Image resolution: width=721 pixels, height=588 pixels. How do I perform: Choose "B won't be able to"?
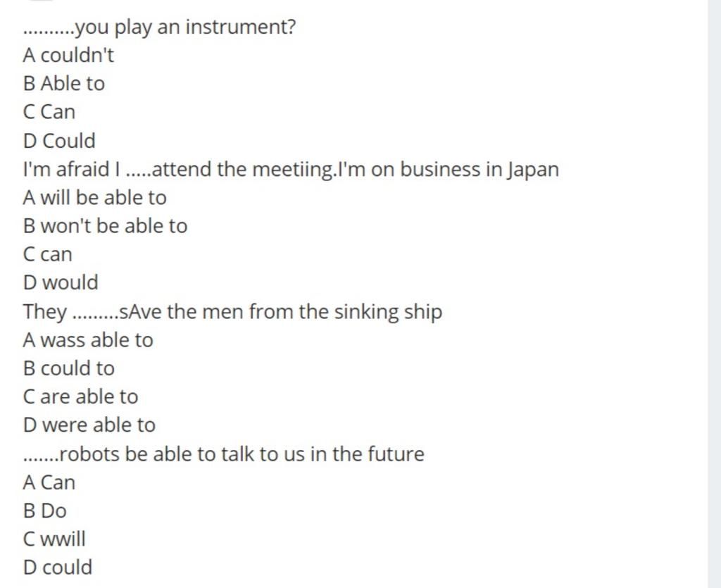(x=106, y=226)
